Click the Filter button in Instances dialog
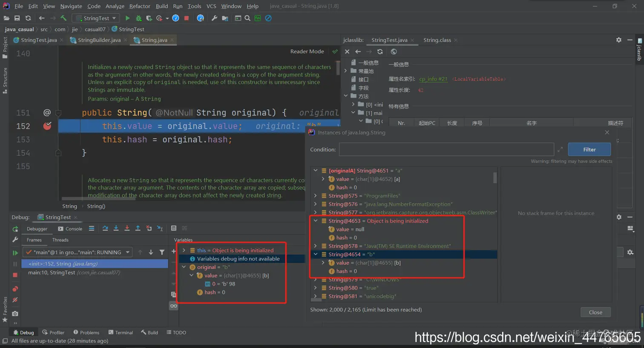Viewport: 644px width, 348px height. [x=589, y=150]
